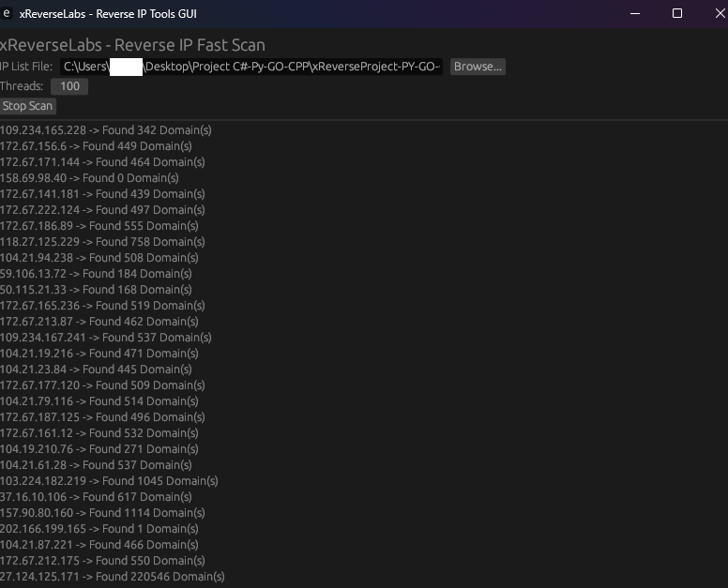Select result row 59.106.13.72
Screen dimensions: 728x588
point(96,273)
